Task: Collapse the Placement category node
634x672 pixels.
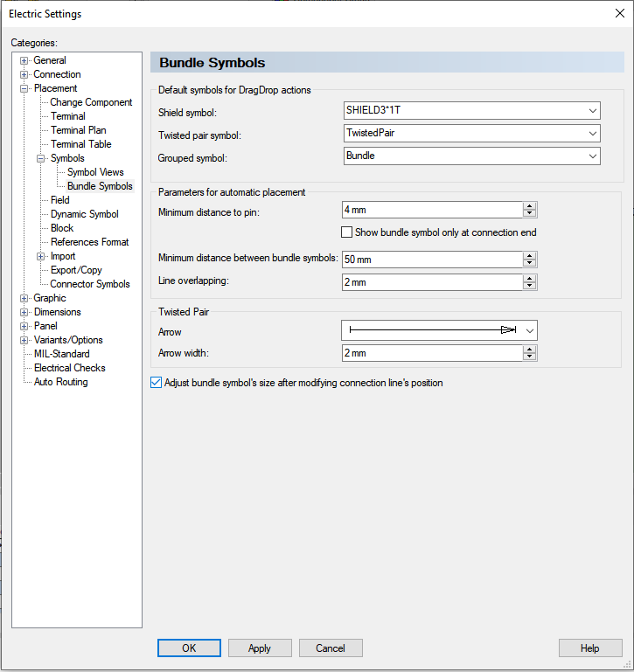Action: pos(24,88)
